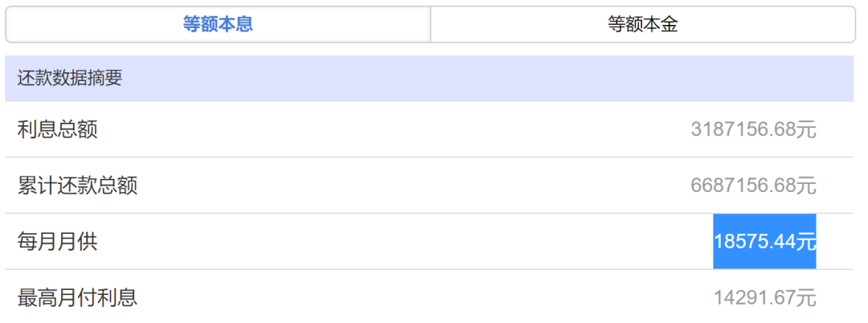Click the 元 unit after 14291.67
This screenshot has width=868, height=323.
pos(807,298)
